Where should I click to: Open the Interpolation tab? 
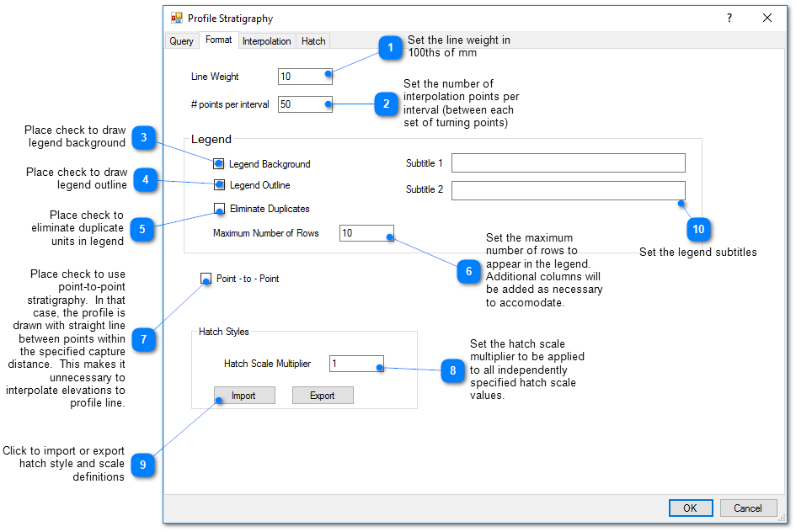click(266, 41)
